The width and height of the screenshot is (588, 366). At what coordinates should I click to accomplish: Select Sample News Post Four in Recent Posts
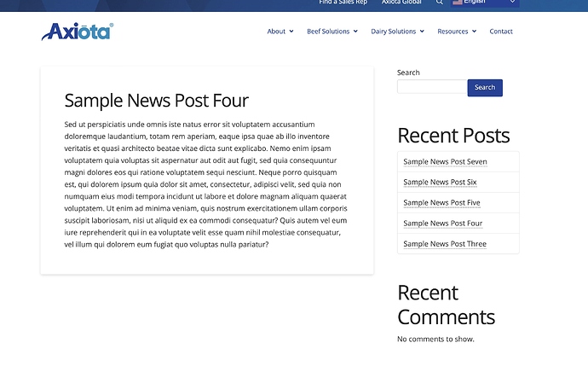tap(442, 224)
